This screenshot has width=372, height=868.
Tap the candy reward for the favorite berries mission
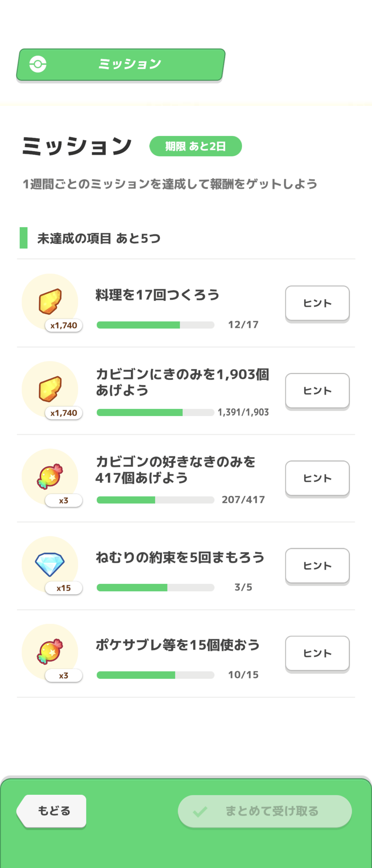pyautogui.click(x=50, y=476)
